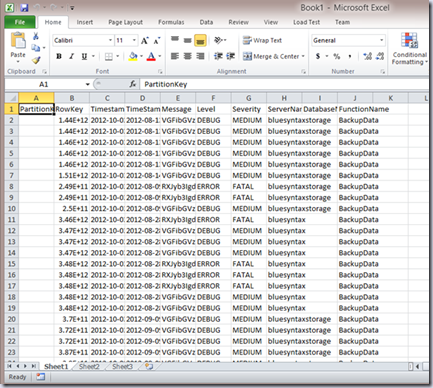Decrease font size with Shrink Font
This screenshot has height=388, width=433.
point(157,41)
